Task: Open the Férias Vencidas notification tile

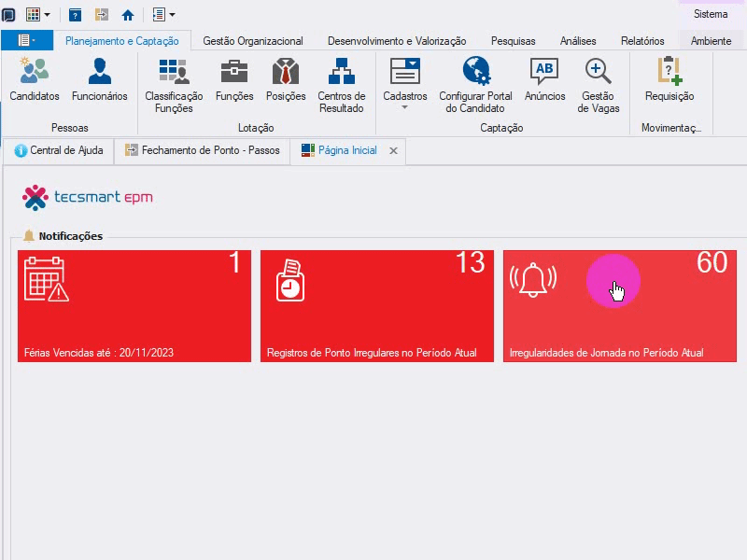Action: 134,306
